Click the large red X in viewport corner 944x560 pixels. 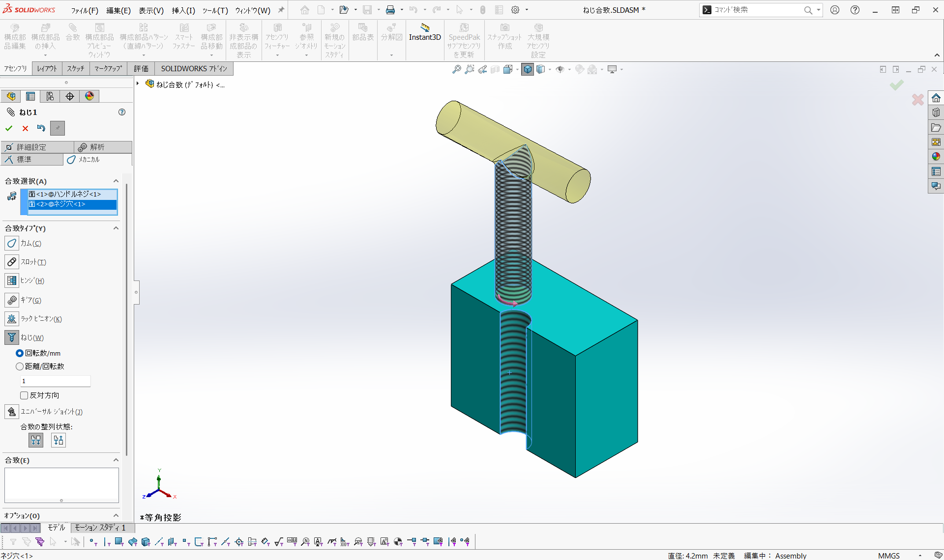(917, 100)
